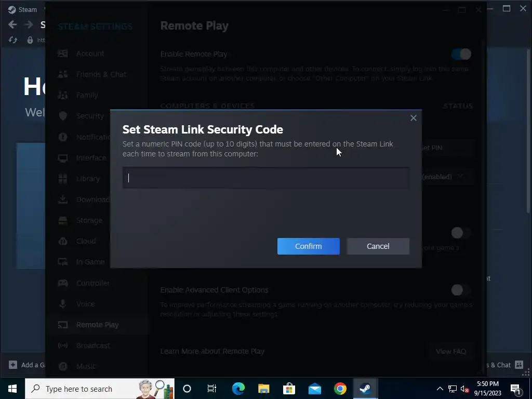Cancel the security code dialog
The width and height of the screenshot is (532, 399).
(x=378, y=246)
